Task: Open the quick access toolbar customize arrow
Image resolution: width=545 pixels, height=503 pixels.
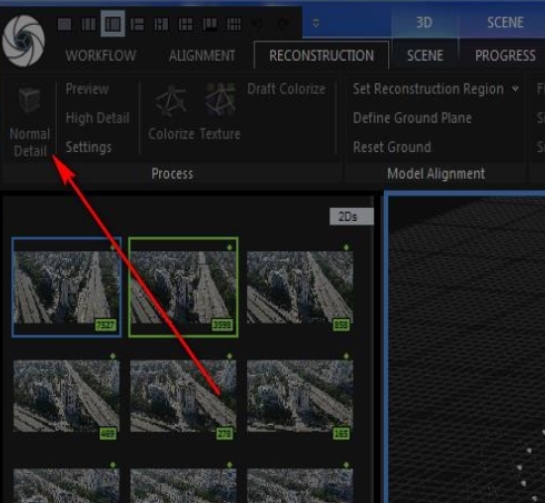Action: point(316,23)
